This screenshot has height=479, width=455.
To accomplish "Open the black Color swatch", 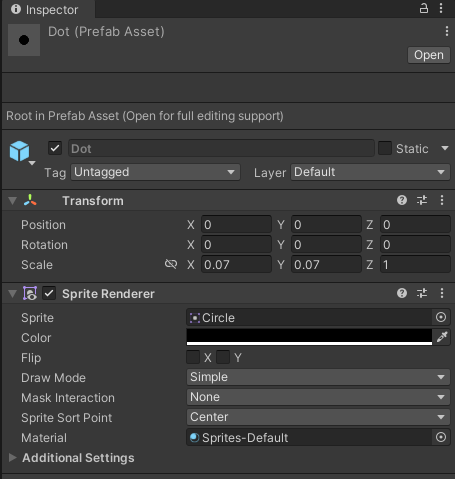I will (309, 337).
